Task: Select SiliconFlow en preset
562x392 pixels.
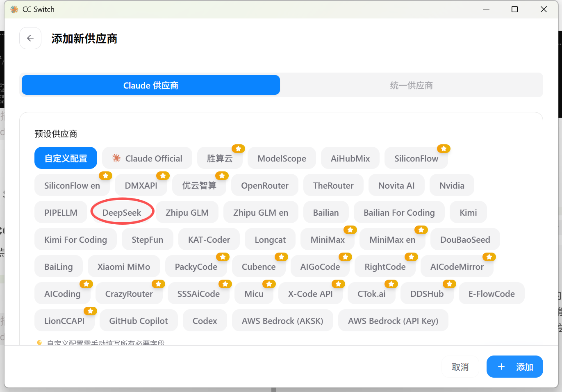Action: click(x=72, y=185)
